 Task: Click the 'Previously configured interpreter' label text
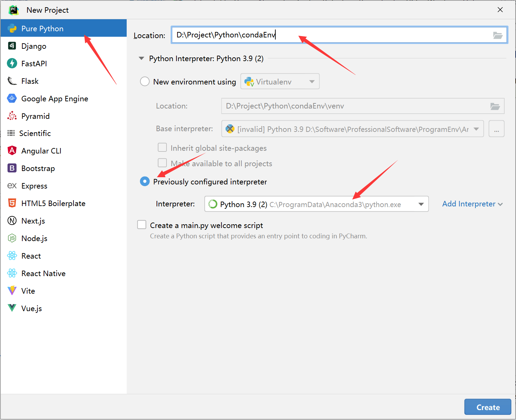click(x=210, y=182)
